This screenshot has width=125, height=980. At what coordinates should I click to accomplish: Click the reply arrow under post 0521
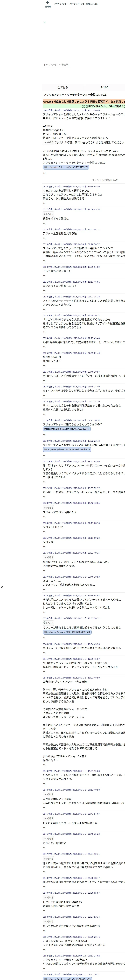(x=44, y=291)
